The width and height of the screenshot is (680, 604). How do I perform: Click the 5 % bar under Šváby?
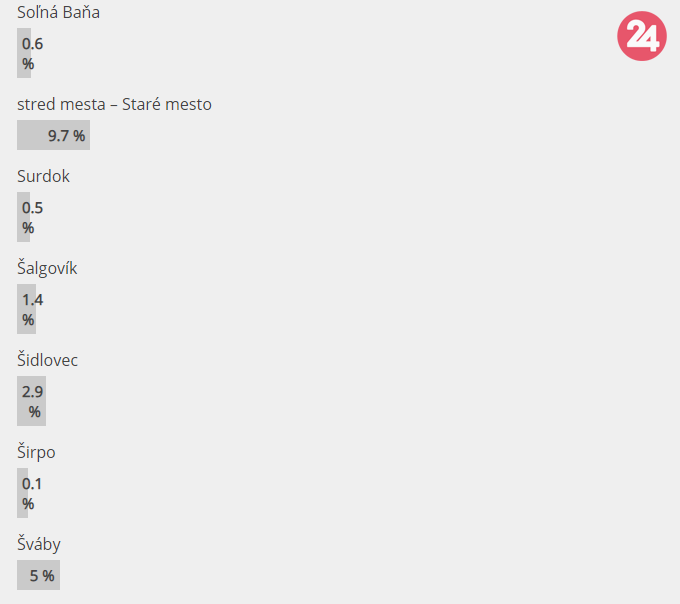(38, 575)
